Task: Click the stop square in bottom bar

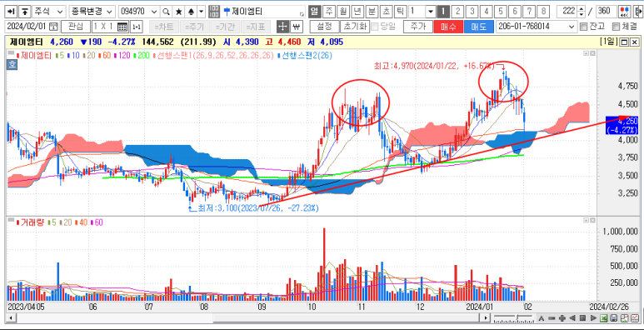Action: [582, 318]
